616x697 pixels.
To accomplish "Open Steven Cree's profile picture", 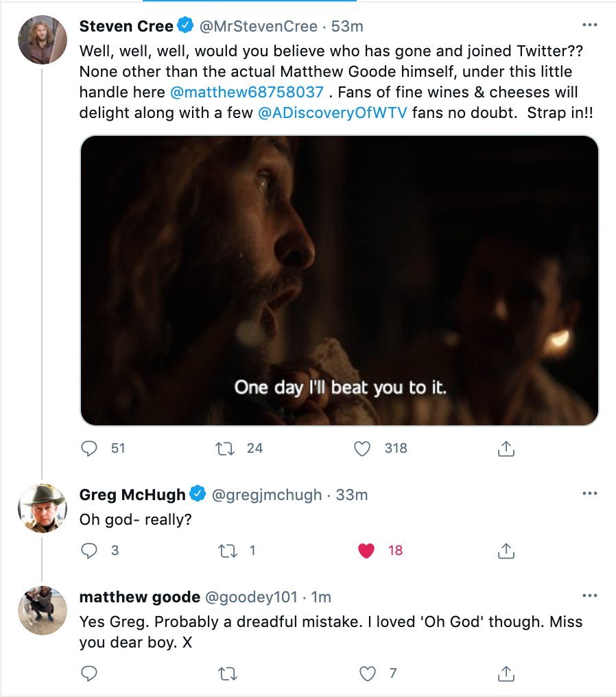I will (x=42, y=40).
